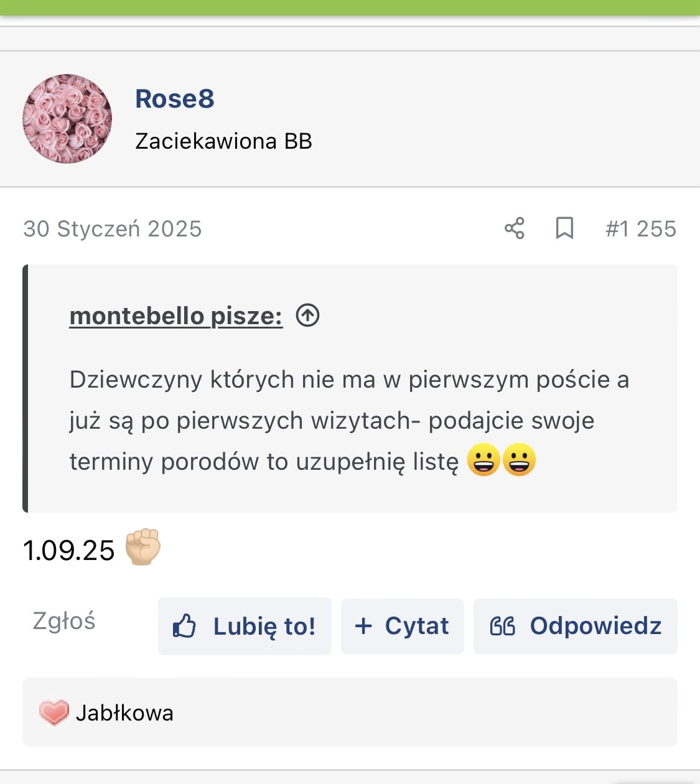Click the quoted message text block

(x=348, y=421)
